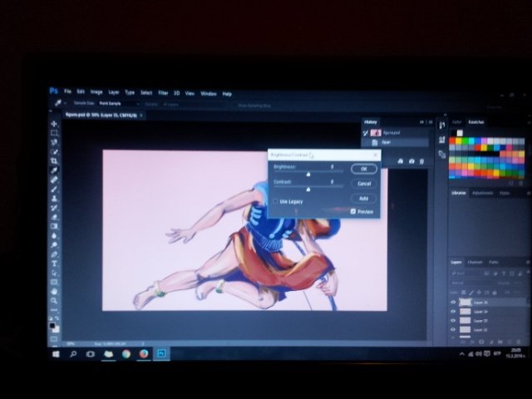The width and height of the screenshot is (532, 399).
Task: Select the Lasso tool
Action: (54, 142)
